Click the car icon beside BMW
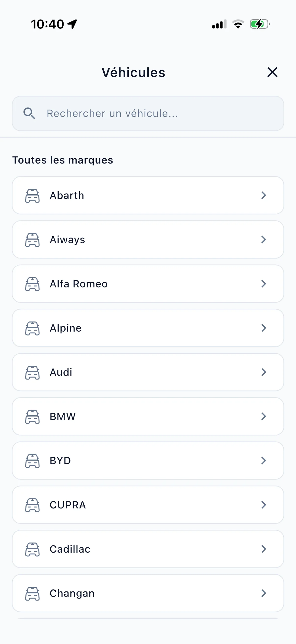The height and width of the screenshot is (644, 296). 33,417
